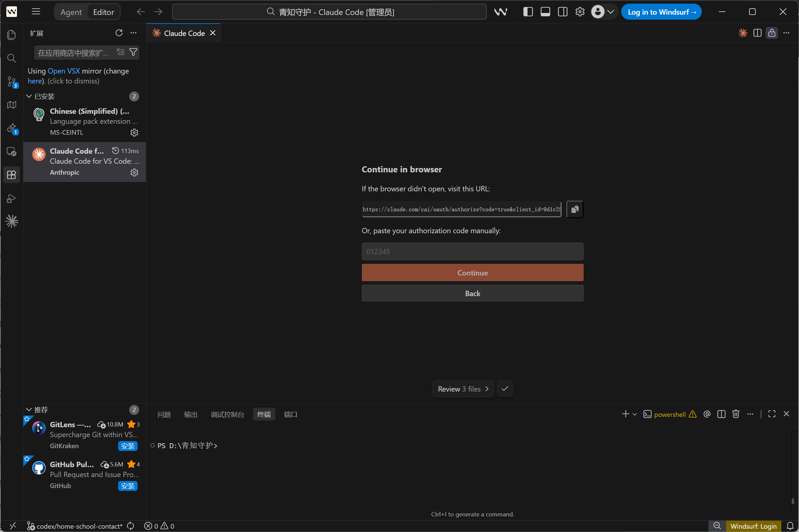799x532 pixels.
Task: Click the Back button
Action: click(x=472, y=293)
